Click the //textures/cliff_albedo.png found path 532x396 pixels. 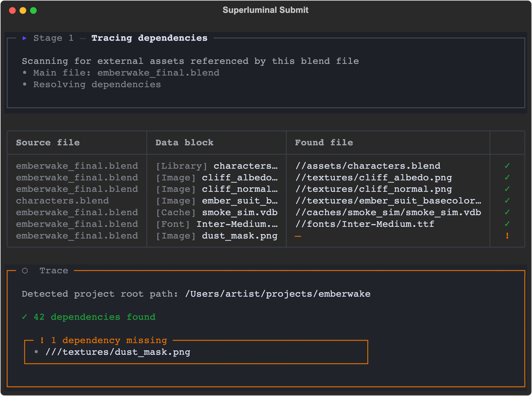(373, 177)
